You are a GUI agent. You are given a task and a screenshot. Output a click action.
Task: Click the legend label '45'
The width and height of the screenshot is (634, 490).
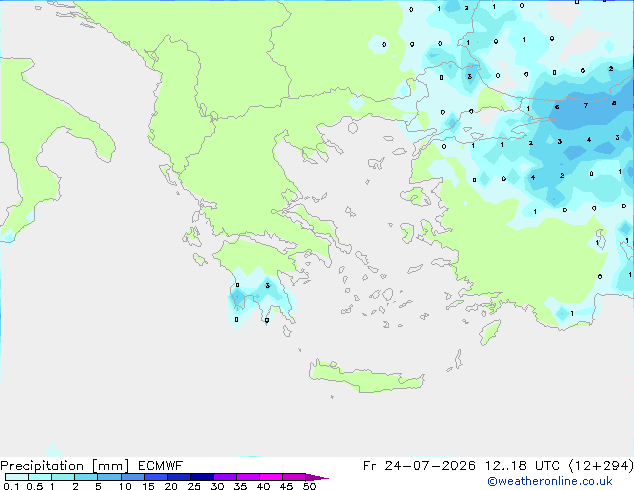coord(286,486)
